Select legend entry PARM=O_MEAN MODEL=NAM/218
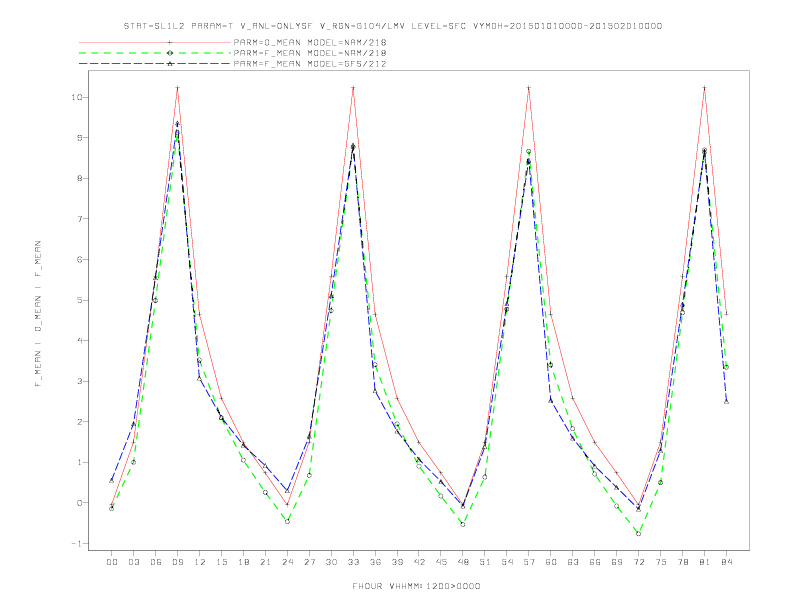The width and height of the screenshot is (792, 612). point(310,42)
